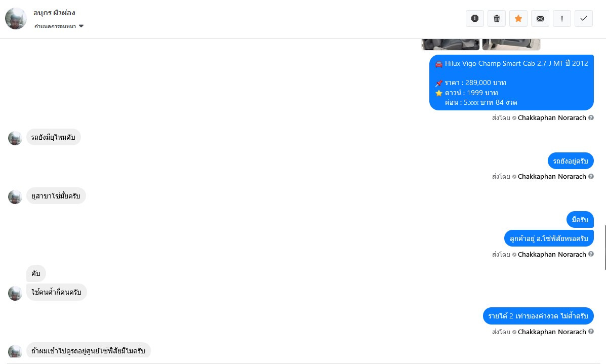Click customer avatar beside 'รถยังมีอยู่ไหมคับ'
This screenshot has width=606, height=364.
tap(15, 138)
